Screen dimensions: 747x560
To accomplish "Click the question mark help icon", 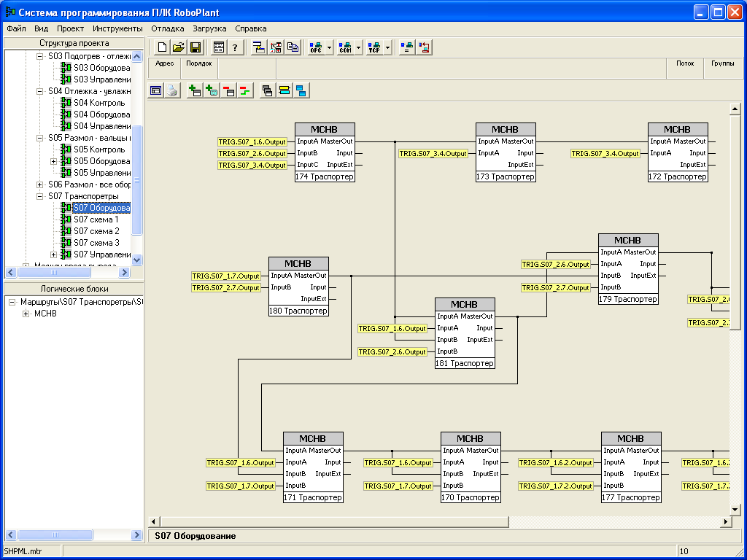I will [x=235, y=47].
